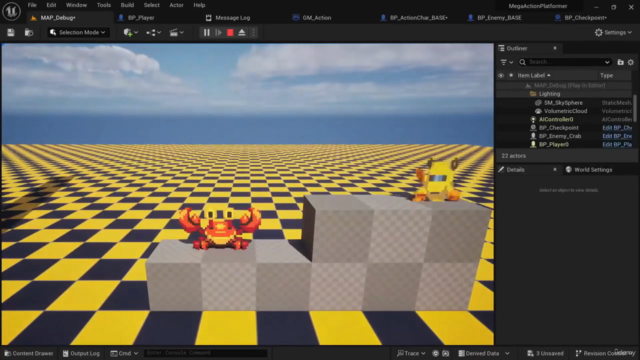Open the File menu
Image resolution: width=640 pixels, height=360 pixels.
32,5
